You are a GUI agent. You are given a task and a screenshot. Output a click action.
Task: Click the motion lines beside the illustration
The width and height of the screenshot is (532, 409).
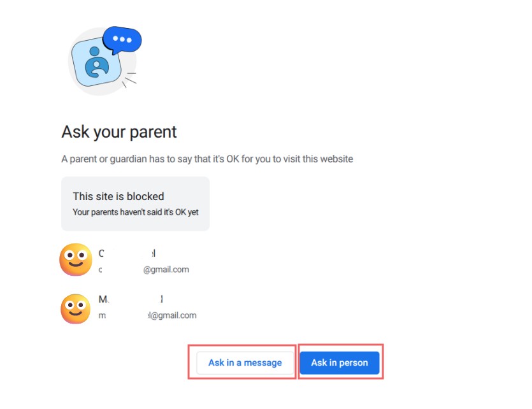click(x=129, y=80)
